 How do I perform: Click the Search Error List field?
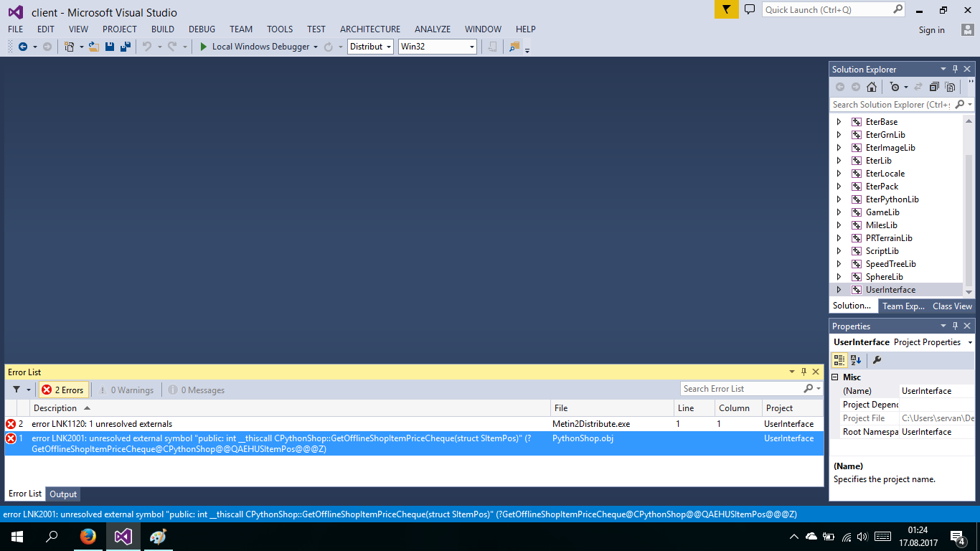741,389
